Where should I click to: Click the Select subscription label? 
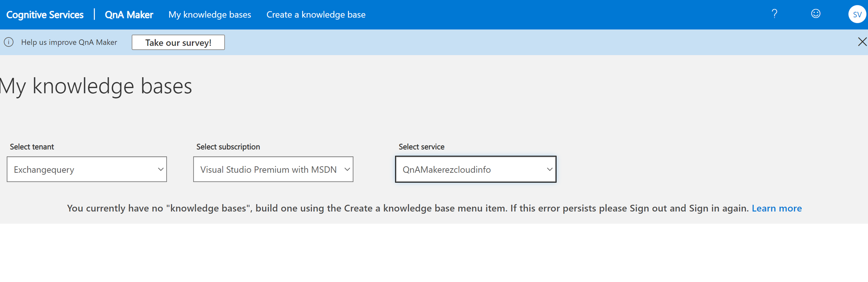point(228,147)
